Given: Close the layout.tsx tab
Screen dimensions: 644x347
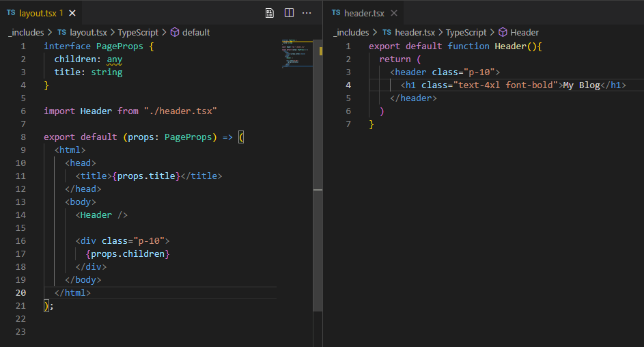Looking at the screenshot, I should point(72,13).
